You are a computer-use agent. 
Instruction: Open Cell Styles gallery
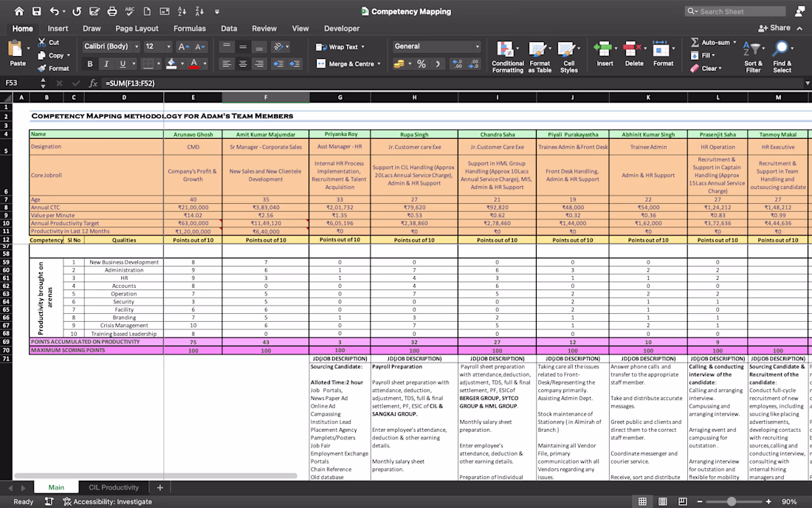coord(568,57)
